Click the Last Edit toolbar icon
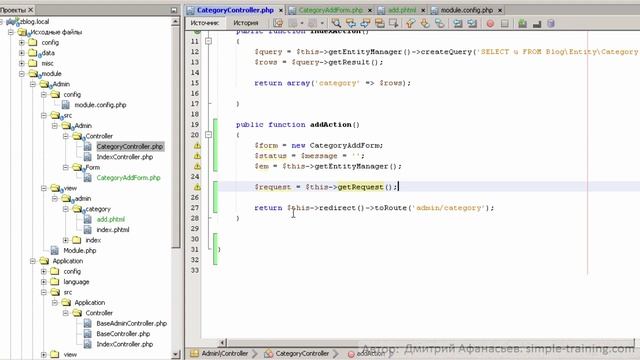 pos(278,23)
